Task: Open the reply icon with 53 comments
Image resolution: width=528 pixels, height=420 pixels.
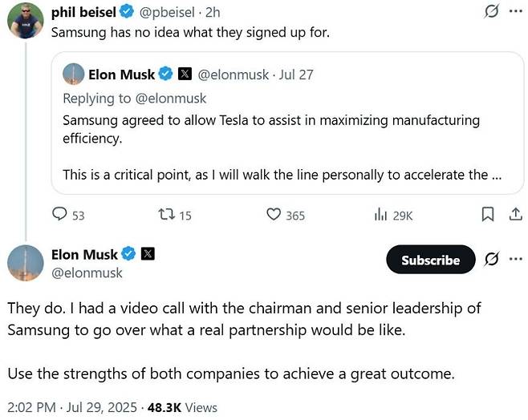Action: pos(59,214)
